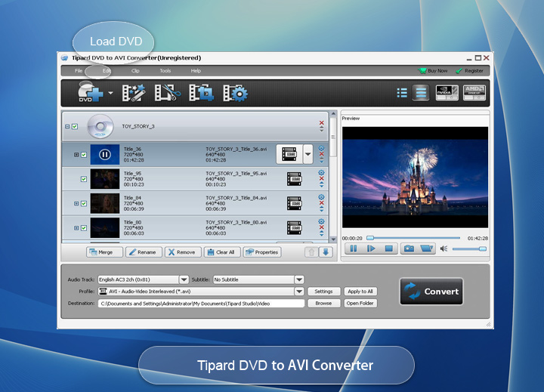Screen dimensions: 544x392
Task: Open Title_36 row settings gear
Action: 321,149
